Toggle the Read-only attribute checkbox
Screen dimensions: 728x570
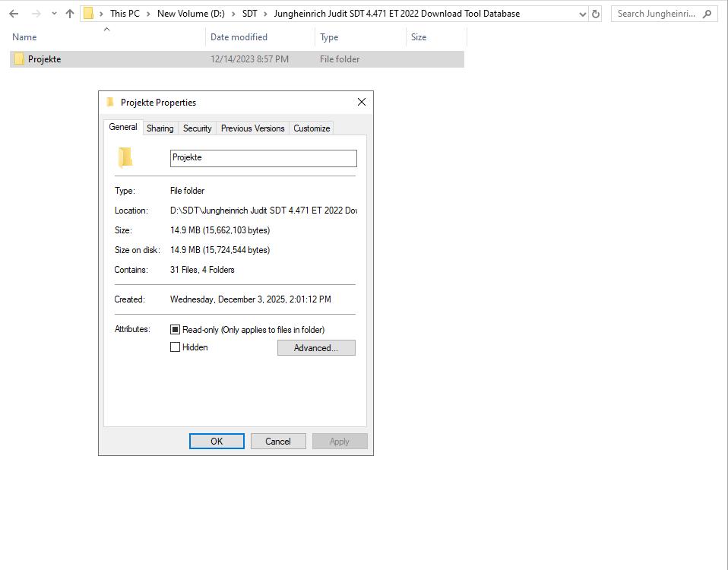coord(175,330)
